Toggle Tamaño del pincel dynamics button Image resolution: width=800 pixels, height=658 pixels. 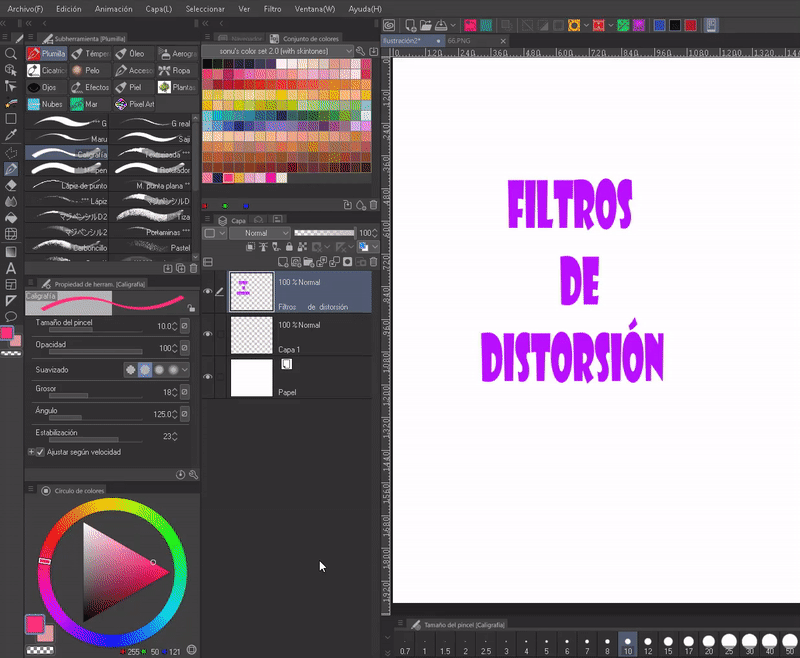[x=185, y=326]
